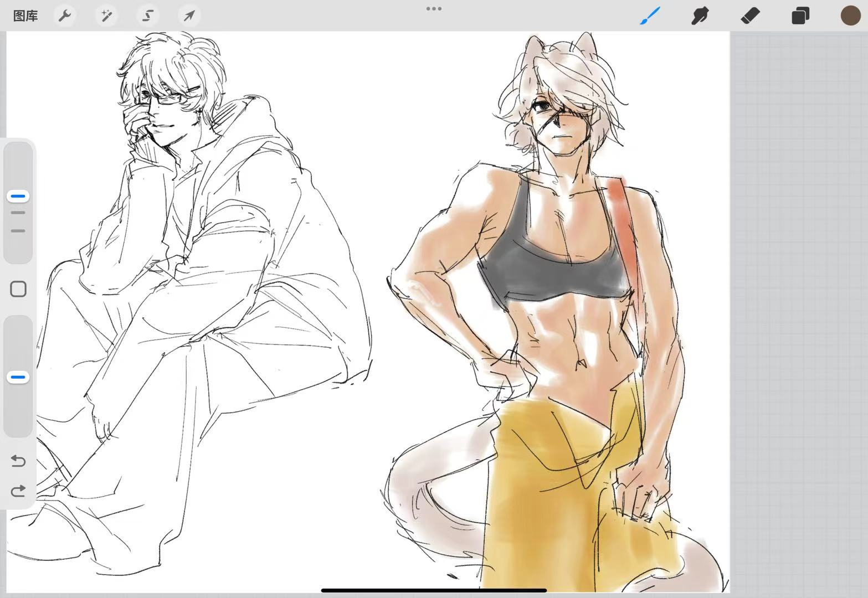The height and width of the screenshot is (598, 868).
Task: Redo the last undone stroke
Action: tap(18, 491)
